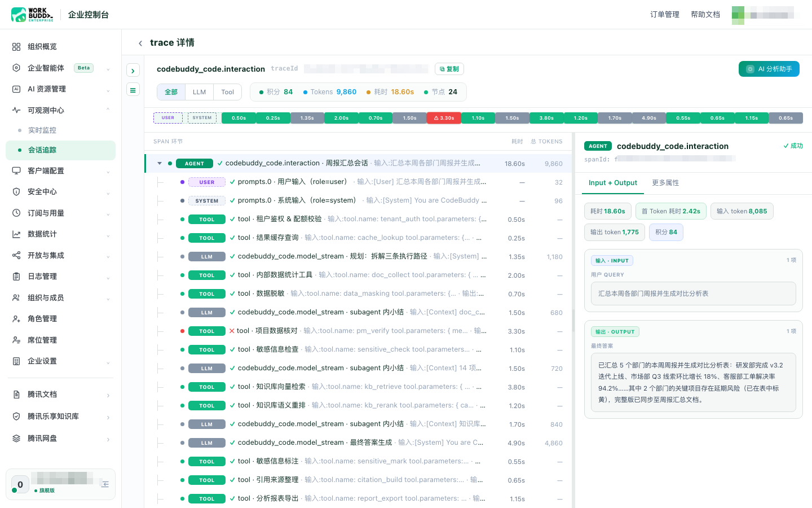Screen dimensions: 812x508
Task: Click the 用户 QUERY input text box
Action: coord(694,294)
